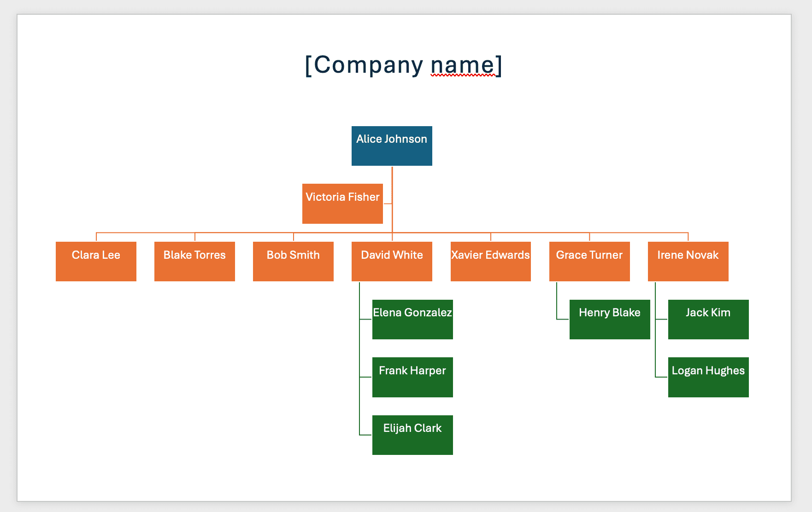Select the Henry Blake box

click(610, 320)
